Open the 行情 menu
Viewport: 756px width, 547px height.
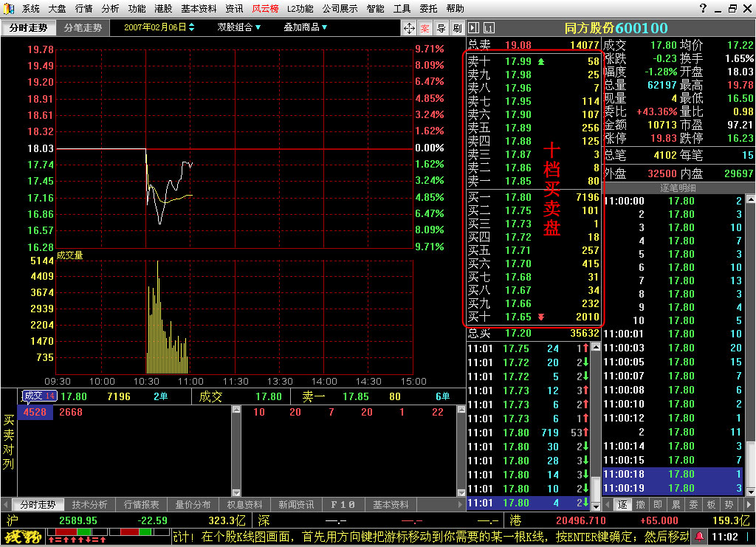[84, 9]
